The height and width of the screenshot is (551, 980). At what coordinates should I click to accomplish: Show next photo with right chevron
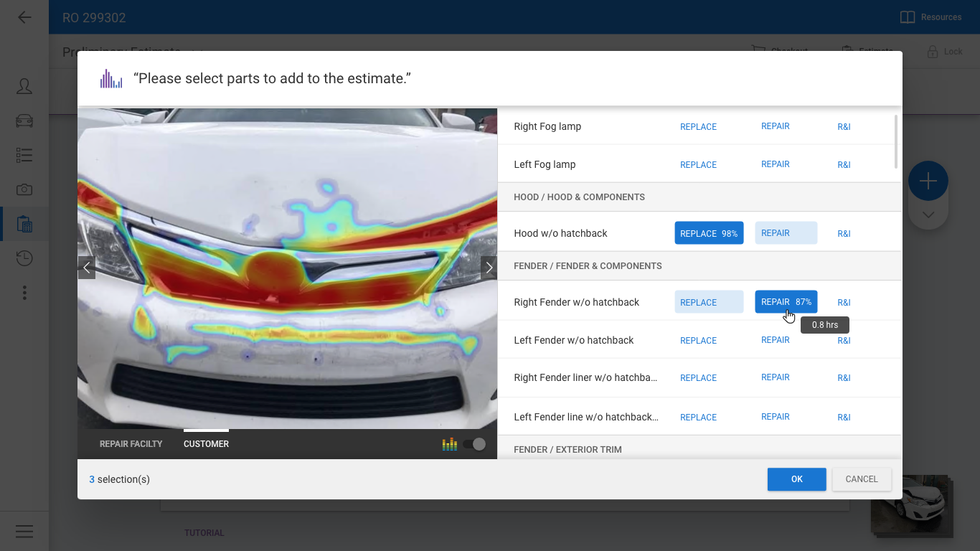tap(489, 268)
